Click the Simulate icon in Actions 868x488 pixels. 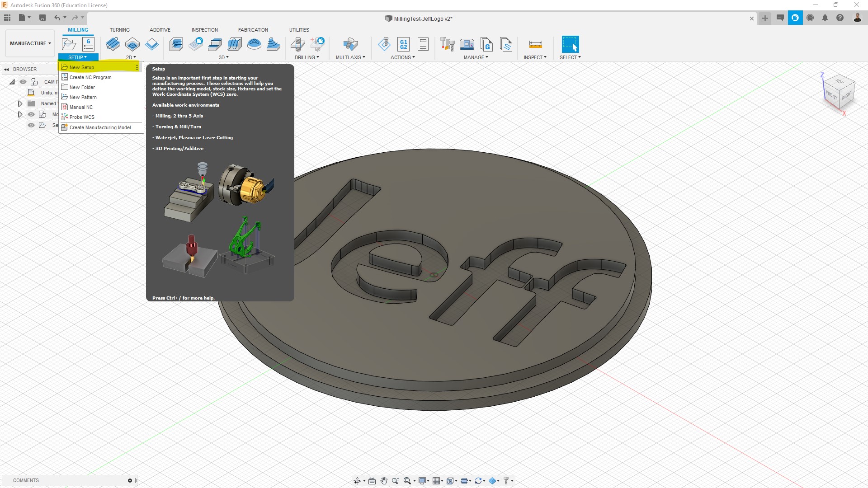tap(384, 44)
